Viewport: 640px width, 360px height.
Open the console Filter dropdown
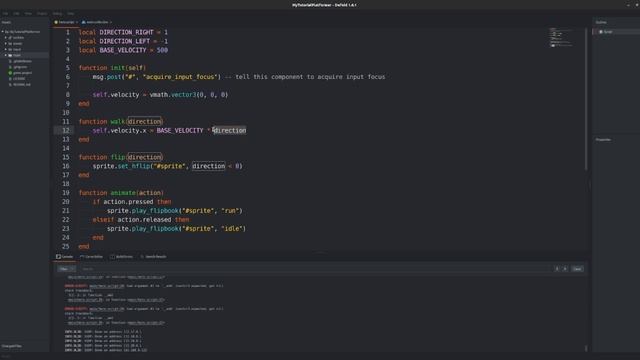click(66, 269)
